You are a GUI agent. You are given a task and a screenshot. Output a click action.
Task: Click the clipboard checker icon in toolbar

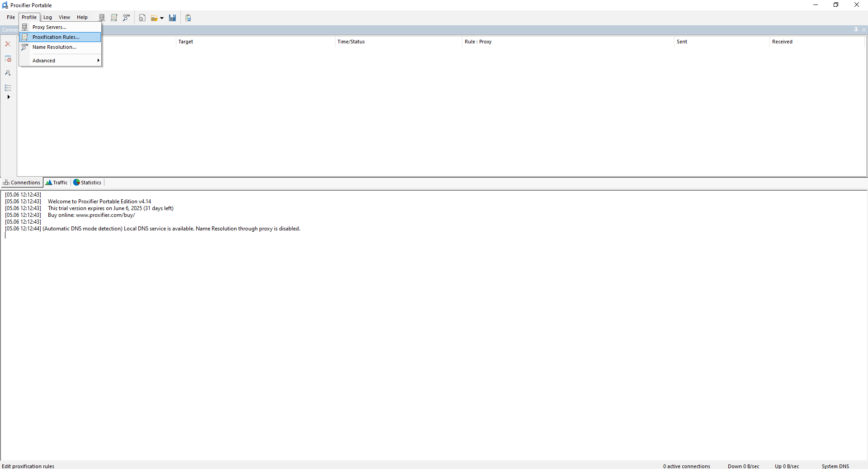point(188,18)
